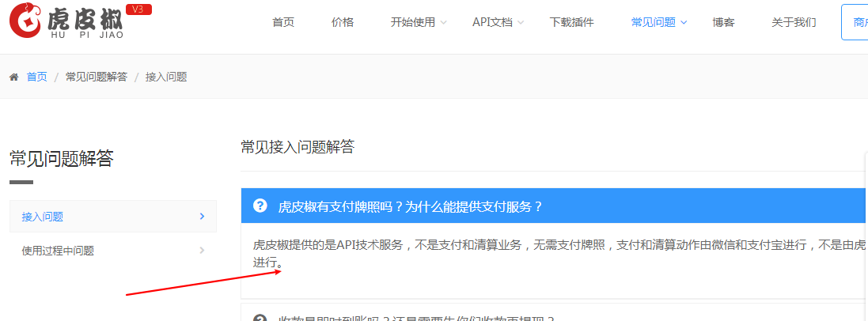Collapse the 虎皮椒有支付牌照吗 question header

pyautogui.click(x=410, y=206)
